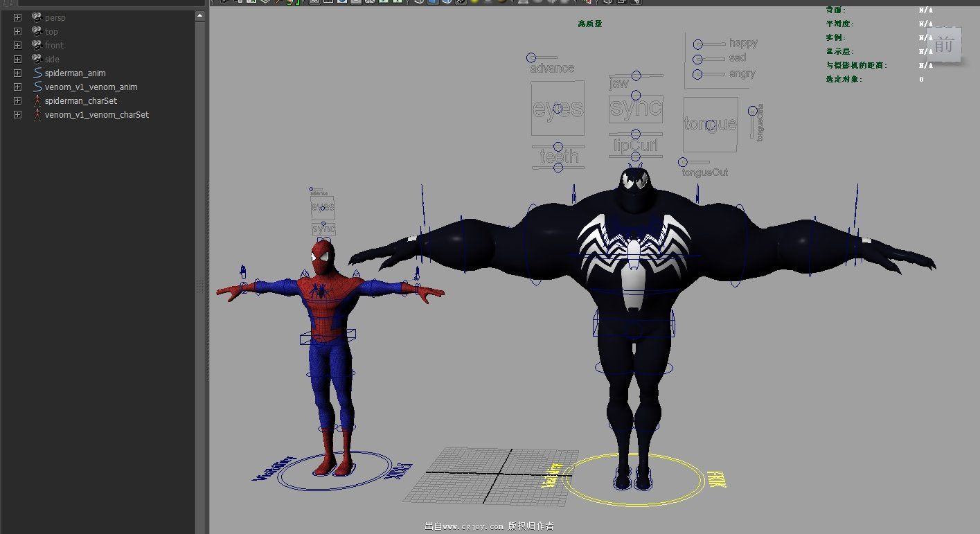Click the blue FKIK control beside Spider-Man

(405, 472)
